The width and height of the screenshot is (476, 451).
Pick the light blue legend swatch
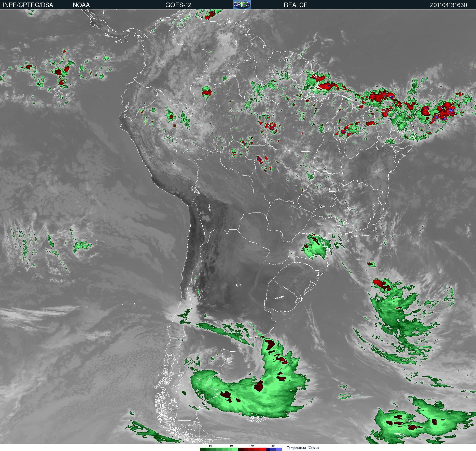[x=279, y=449]
